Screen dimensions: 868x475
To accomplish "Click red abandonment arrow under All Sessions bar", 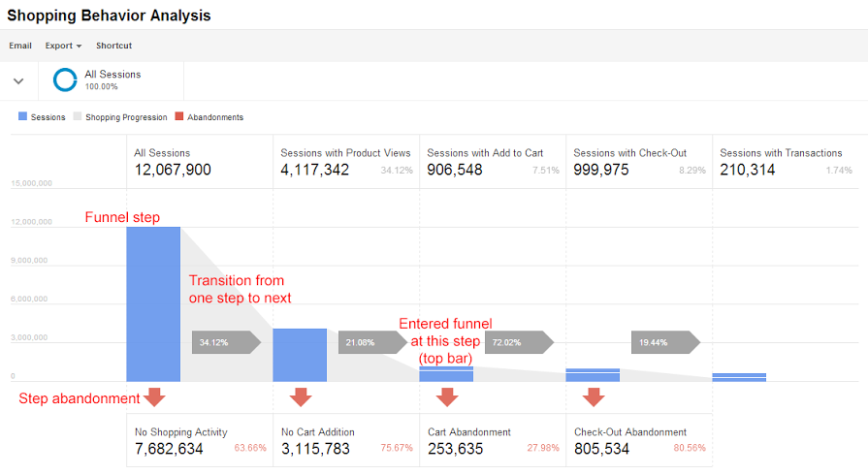I will [153, 396].
